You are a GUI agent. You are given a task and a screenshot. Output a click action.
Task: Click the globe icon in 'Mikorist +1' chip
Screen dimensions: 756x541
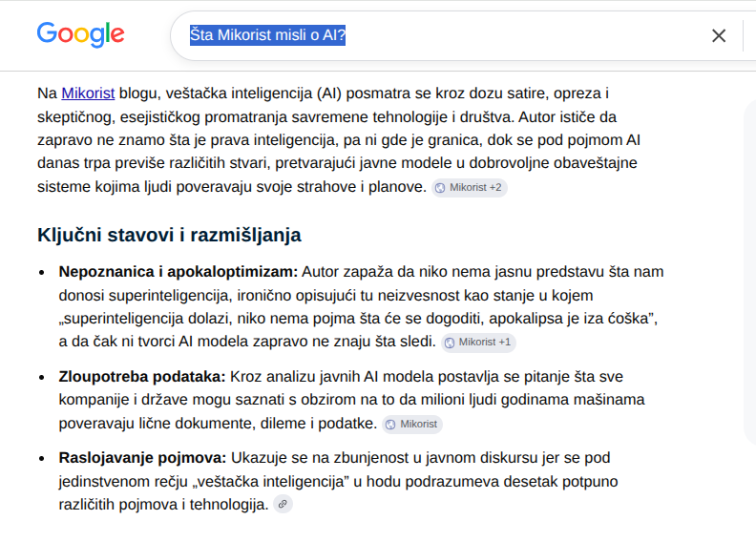450,343
